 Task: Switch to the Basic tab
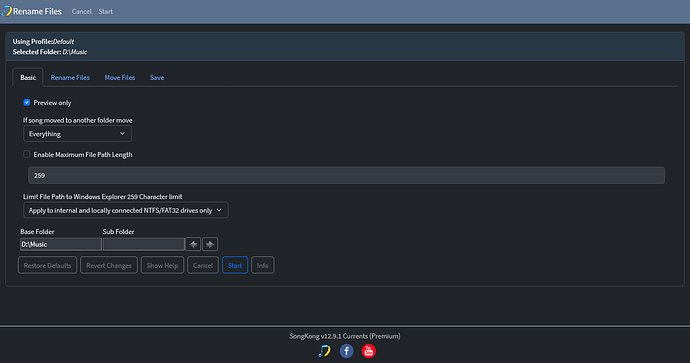tap(28, 77)
